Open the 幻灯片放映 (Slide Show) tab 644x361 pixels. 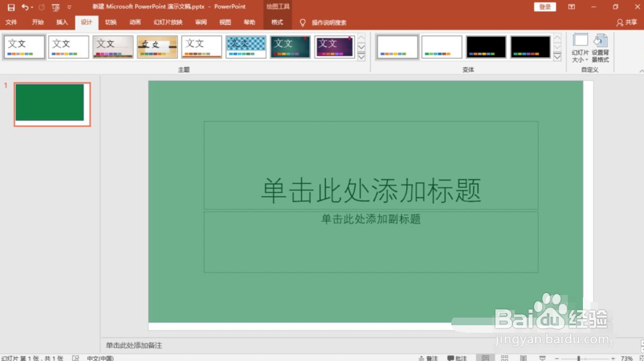pyautogui.click(x=167, y=22)
